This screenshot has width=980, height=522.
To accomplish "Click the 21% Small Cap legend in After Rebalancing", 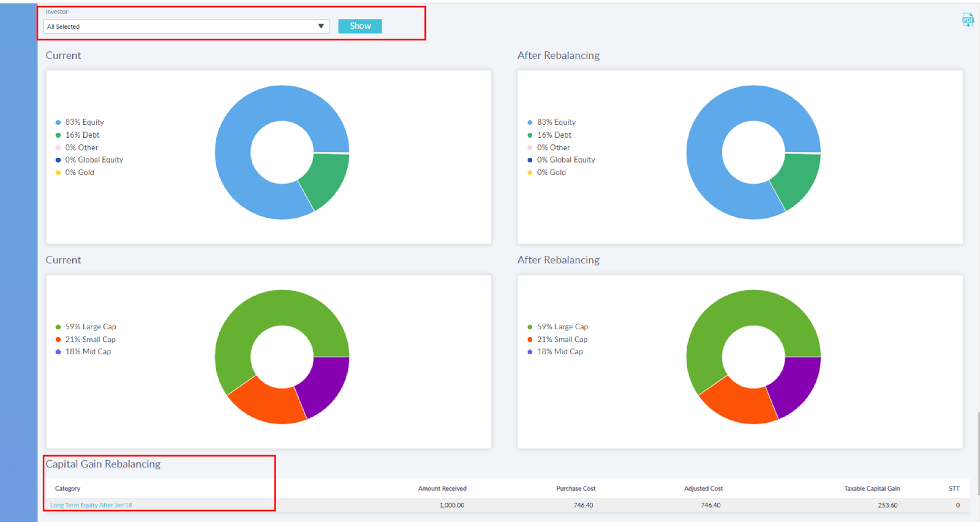I will 557,339.
